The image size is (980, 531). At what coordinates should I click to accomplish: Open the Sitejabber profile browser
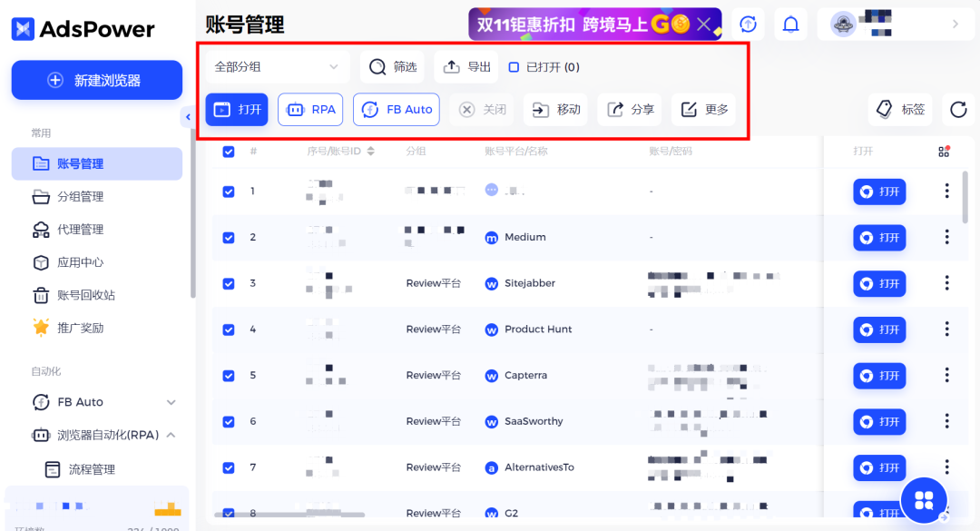point(879,283)
